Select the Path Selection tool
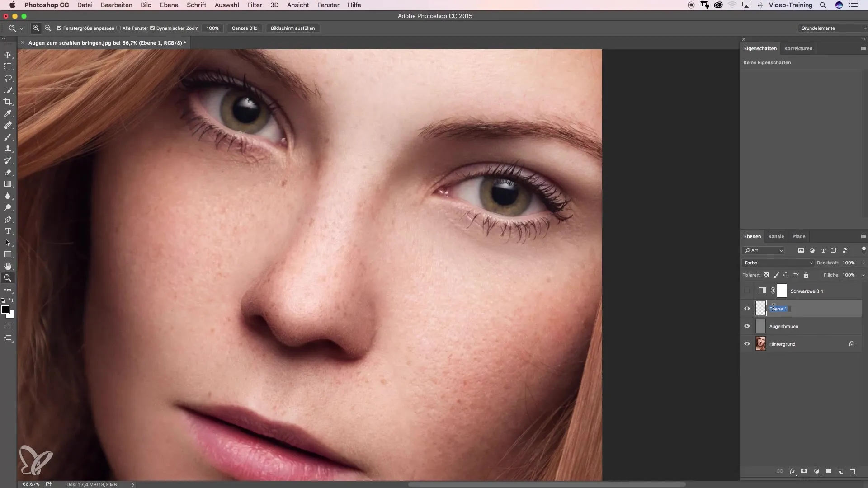Viewport: 868px width, 488px height. [x=8, y=243]
